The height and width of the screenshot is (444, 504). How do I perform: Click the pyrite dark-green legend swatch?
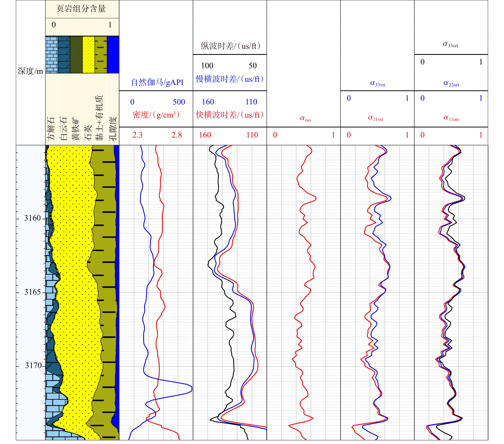76,55
